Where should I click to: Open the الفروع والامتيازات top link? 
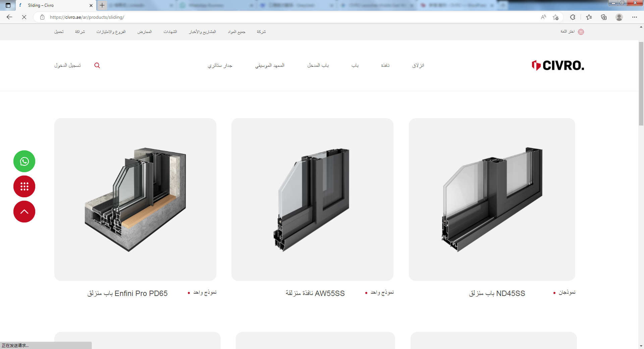pyautogui.click(x=111, y=32)
